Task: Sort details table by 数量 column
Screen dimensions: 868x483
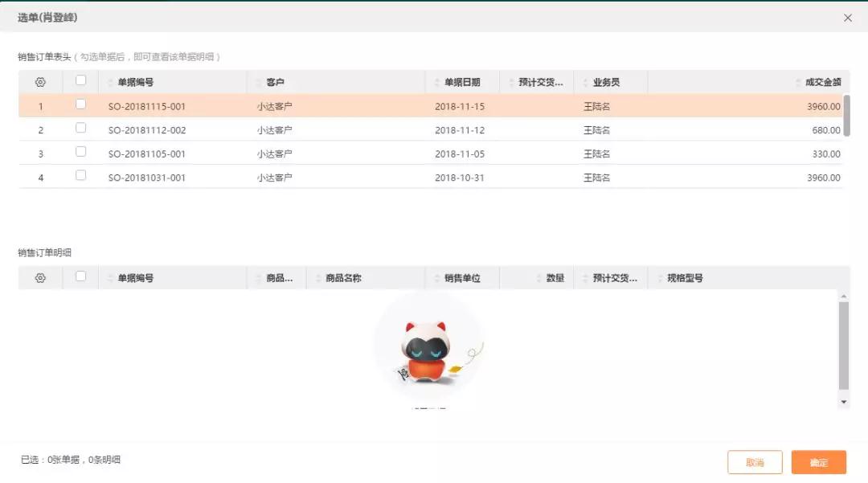Action: [555, 278]
